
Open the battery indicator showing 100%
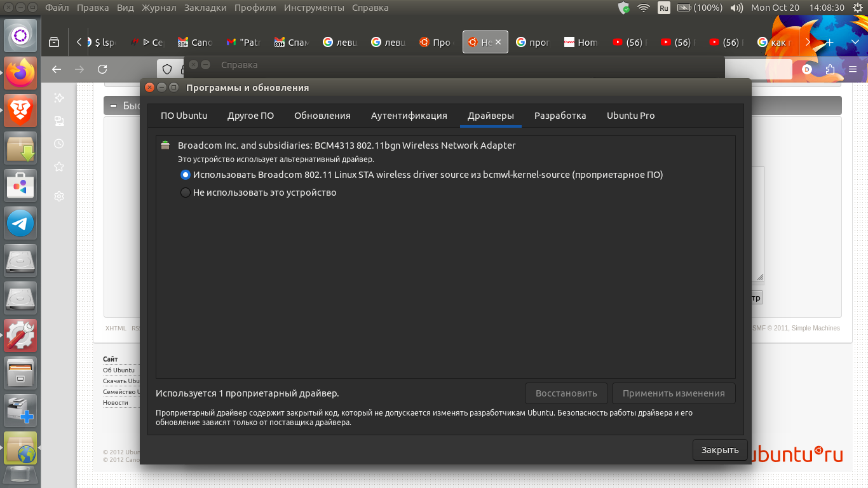click(700, 8)
